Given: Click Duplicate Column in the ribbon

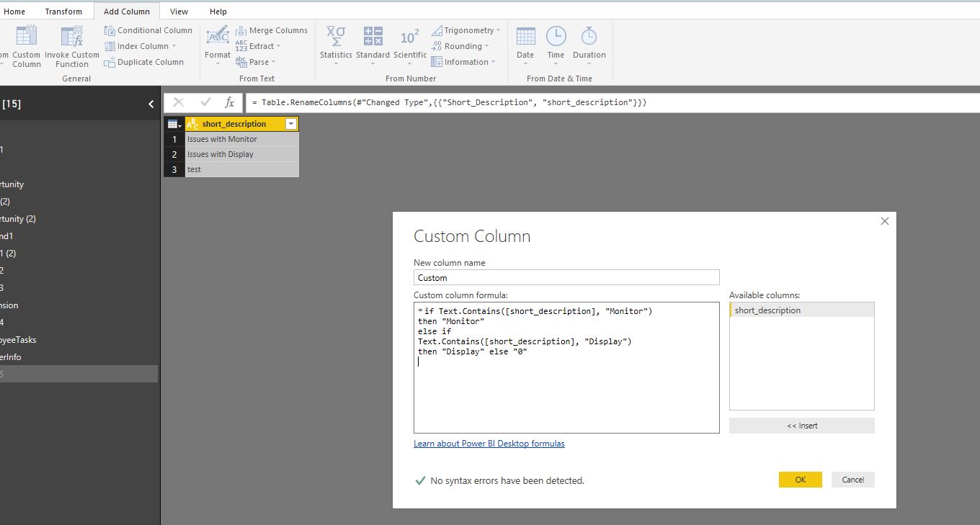Looking at the screenshot, I should point(144,62).
